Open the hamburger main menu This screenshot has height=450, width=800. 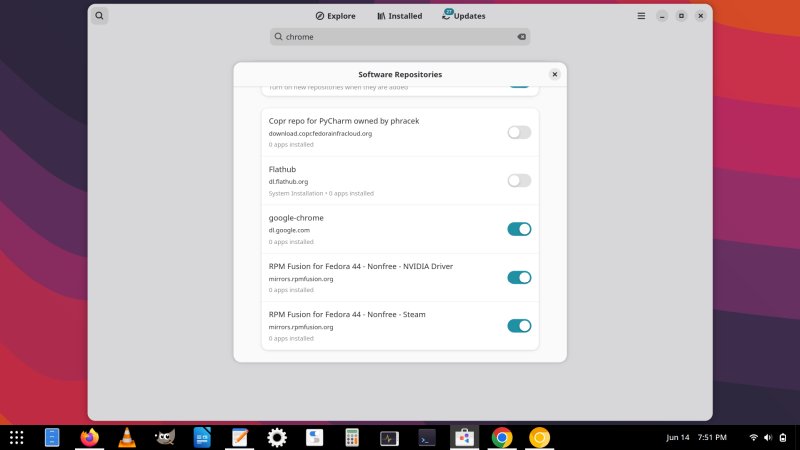pyautogui.click(x=641, y=16)
